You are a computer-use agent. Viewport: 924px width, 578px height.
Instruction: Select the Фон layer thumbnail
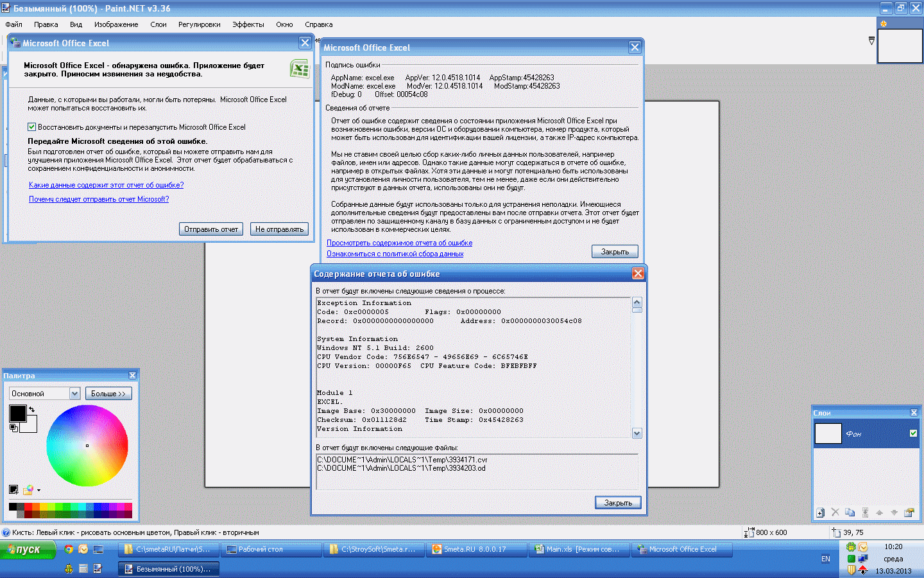(x=828, y=433)
